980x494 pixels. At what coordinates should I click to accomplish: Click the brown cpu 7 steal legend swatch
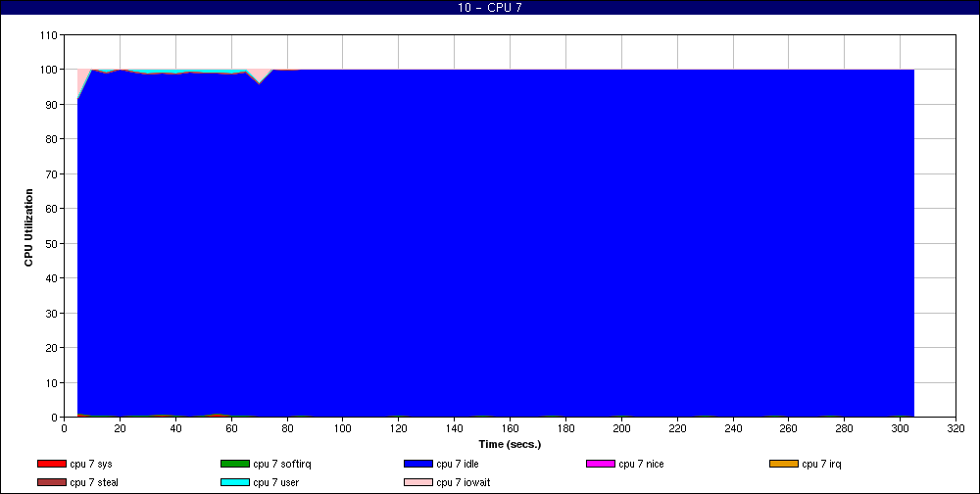[x=52, y=483]
